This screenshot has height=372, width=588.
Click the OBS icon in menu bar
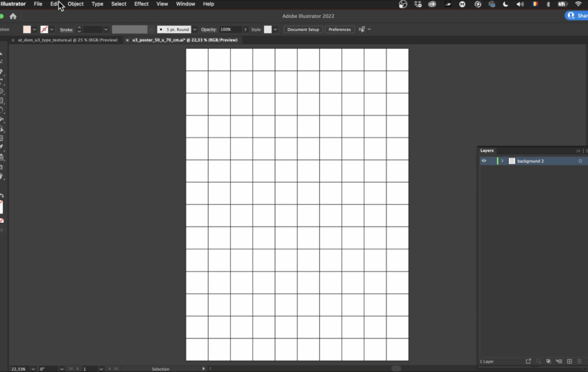tap(403, 4)
